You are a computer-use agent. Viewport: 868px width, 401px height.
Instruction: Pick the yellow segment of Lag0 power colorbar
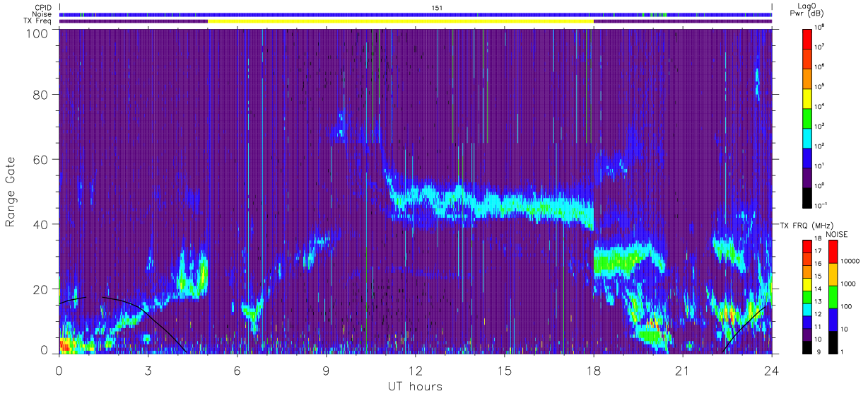(807, 98)
